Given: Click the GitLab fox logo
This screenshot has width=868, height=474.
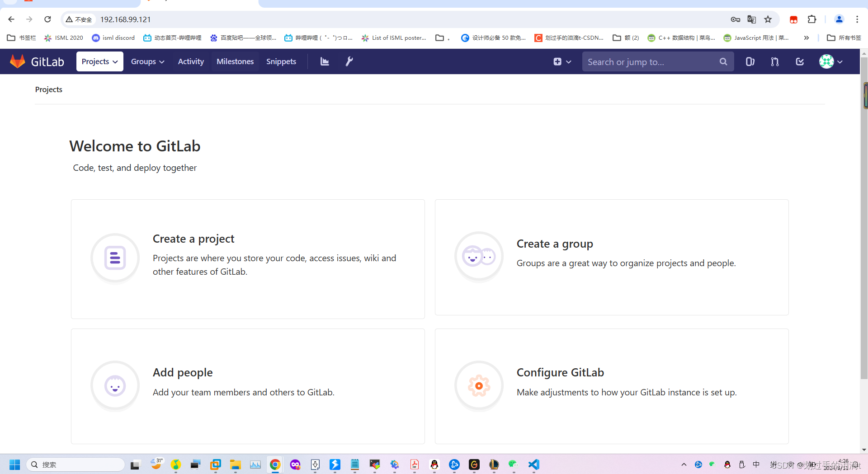Looking at the screenshot, I should (18, 61).
